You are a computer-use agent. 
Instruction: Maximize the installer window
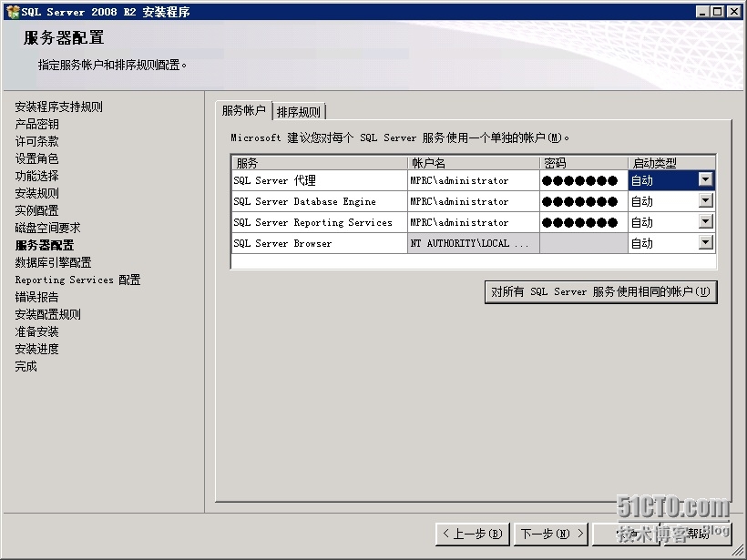[x=717, y=12]
